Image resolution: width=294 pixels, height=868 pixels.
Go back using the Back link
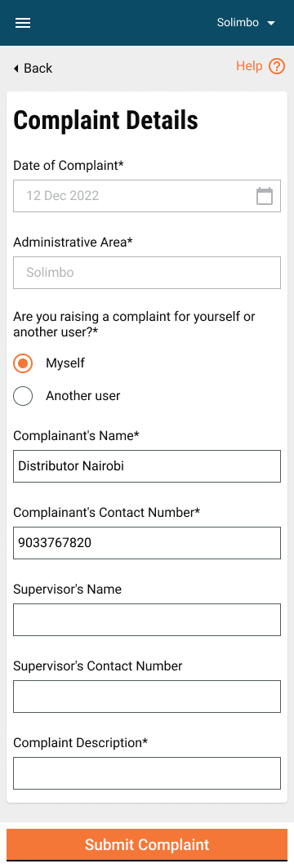click(33, 69)
